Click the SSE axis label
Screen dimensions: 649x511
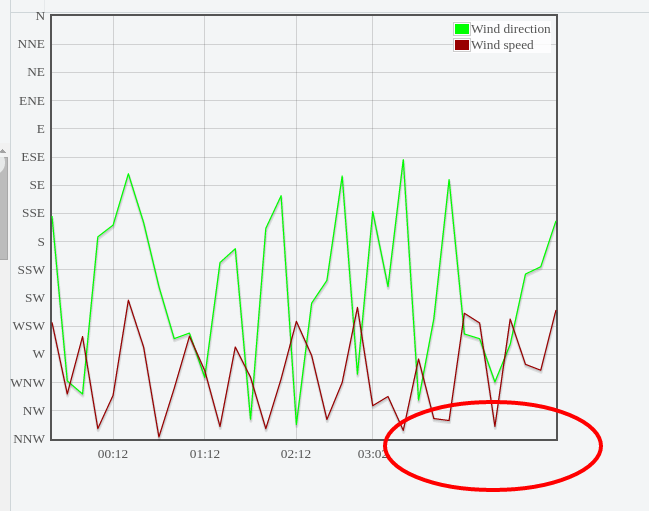tap(34, 214)
